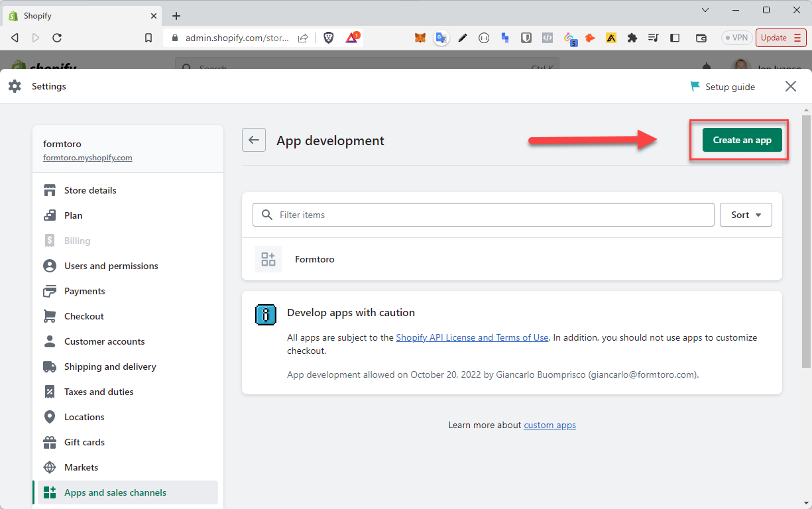Click the Settings gear icon
Viewport: 812px width, 509px height.
(15, 86)
